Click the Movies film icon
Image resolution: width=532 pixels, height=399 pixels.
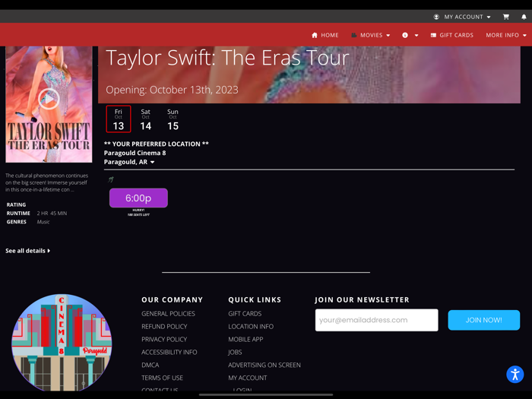coord(354,35)
